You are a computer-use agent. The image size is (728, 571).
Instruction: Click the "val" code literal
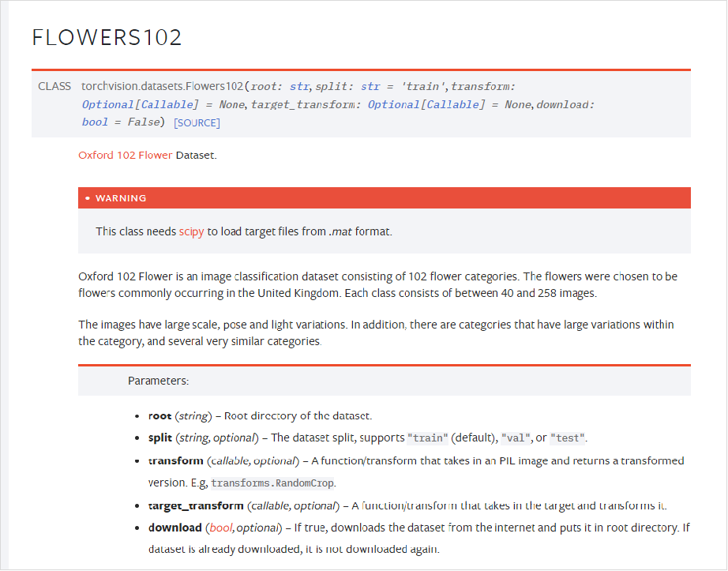click(x=516, y=438)
